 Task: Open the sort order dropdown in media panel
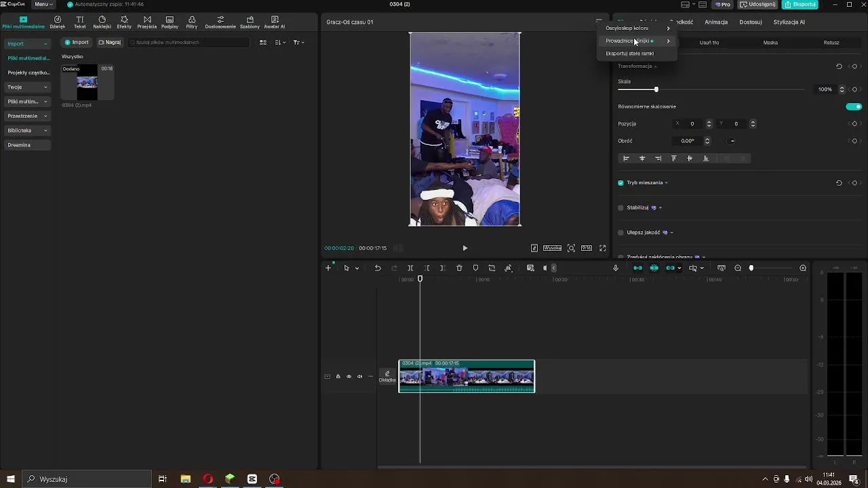(x=280, y=42)
